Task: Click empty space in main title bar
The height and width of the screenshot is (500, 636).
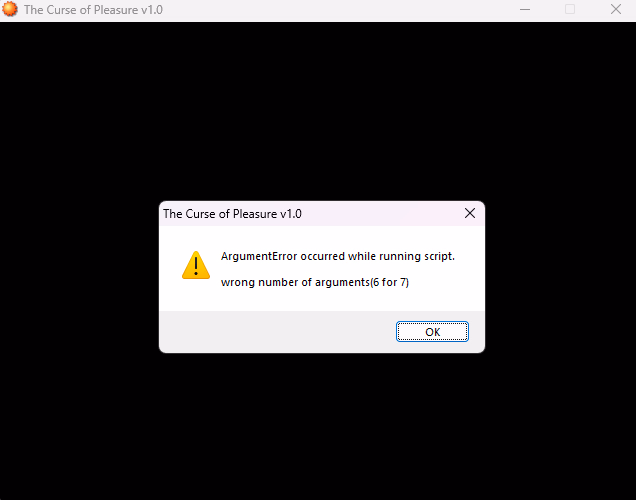Action: (x=337, y=10)
